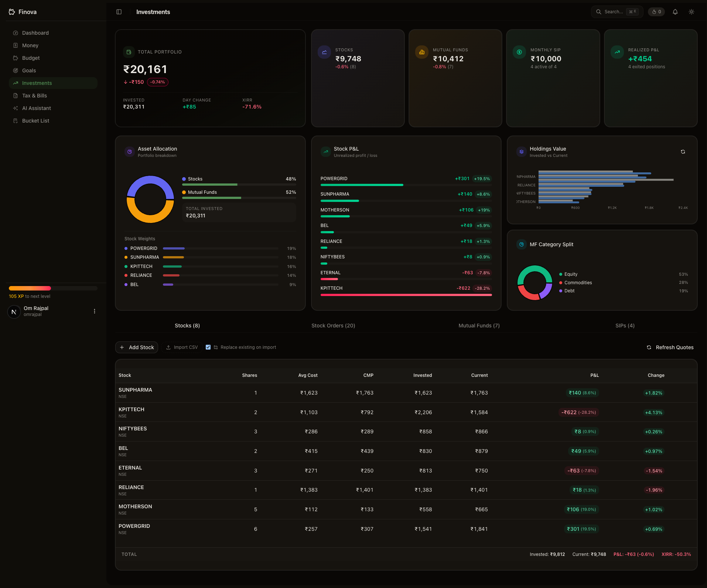The width and height of the screenshot is (707, 588).
Task: Click the Finova logo icon
Action: click(12, 12)
